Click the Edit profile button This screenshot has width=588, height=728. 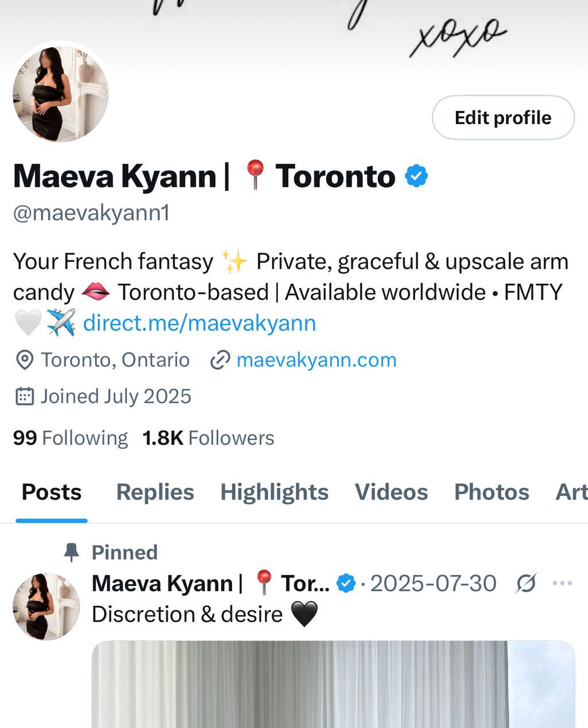pos(503,118)
